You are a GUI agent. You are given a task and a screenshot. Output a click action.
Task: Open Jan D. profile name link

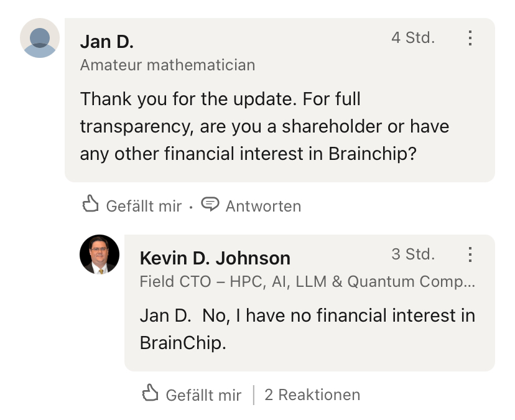[x=107, y=42]
